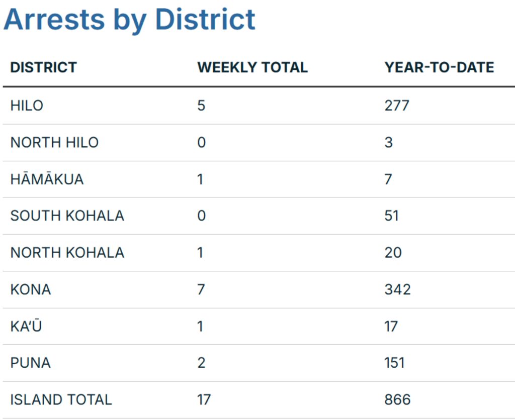The height and width of the screenshot is (420, 515).
Task: Select the SOUTH KOHALA district cell
Action: click(x=67, y=216)
